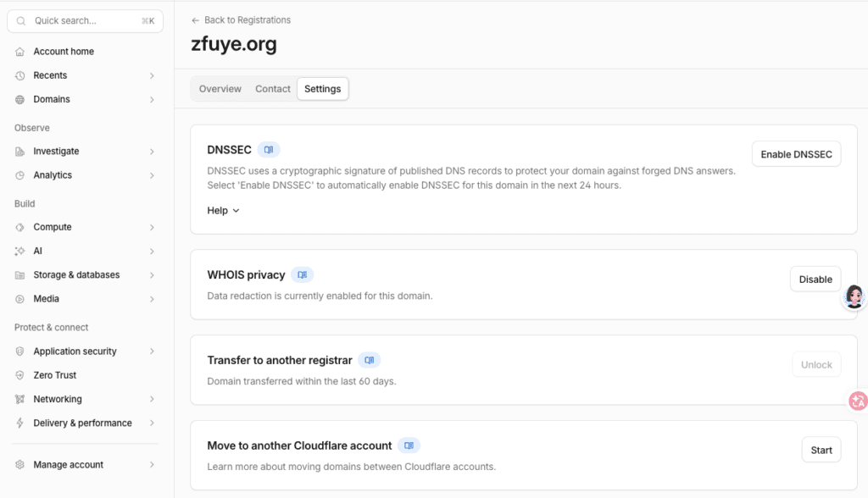Expand the Media chevron
Image resolution: width=868 pixels, height=498 pixels.
[x=152, y=299]
